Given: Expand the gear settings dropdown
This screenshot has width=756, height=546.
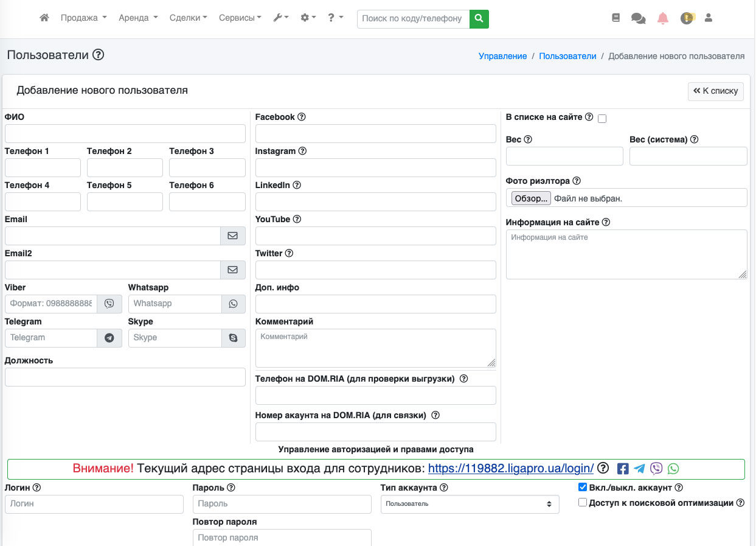Looking at the screenshot, I should pyautogui.click(x=308, y=18).
